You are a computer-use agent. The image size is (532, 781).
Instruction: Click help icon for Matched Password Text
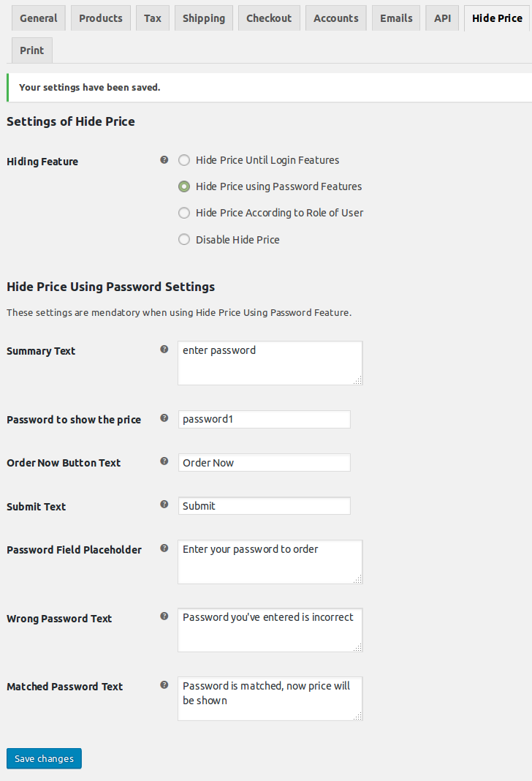point(164,684)
